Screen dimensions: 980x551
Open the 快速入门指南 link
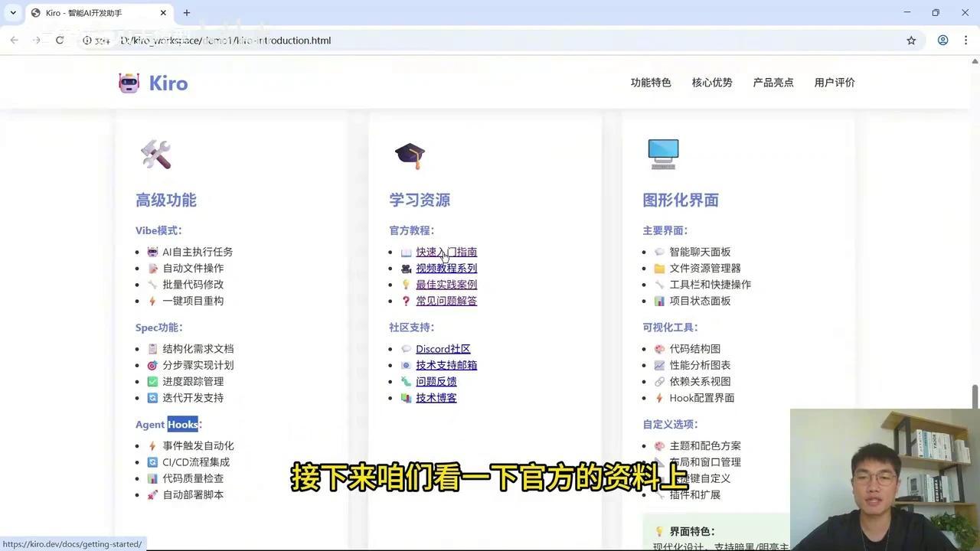[x=446, y=252]
